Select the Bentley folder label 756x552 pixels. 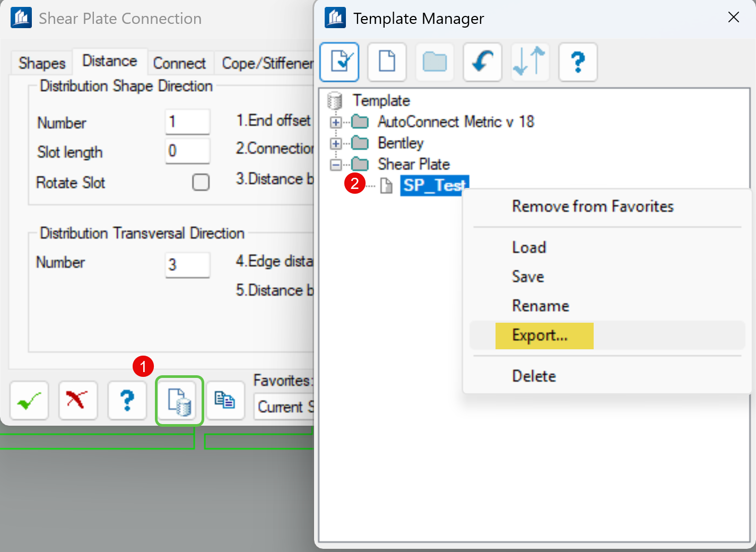[401, 143]
